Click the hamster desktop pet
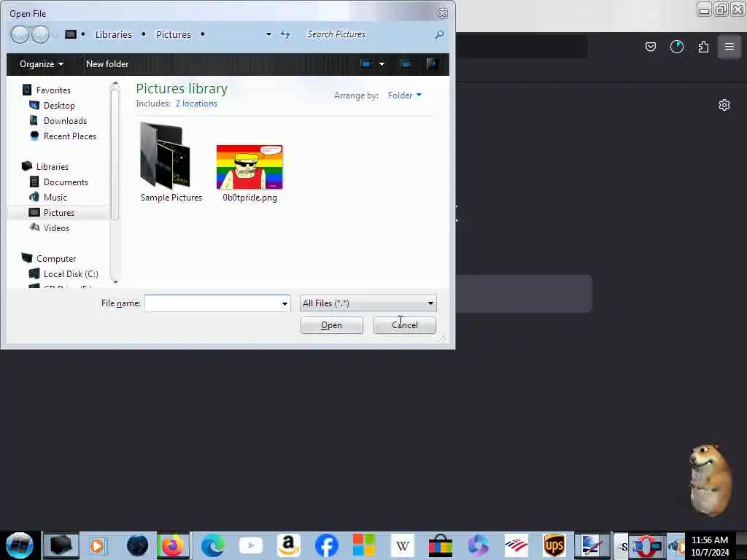The width and height of the screenshot is (747, 560). 709,480
